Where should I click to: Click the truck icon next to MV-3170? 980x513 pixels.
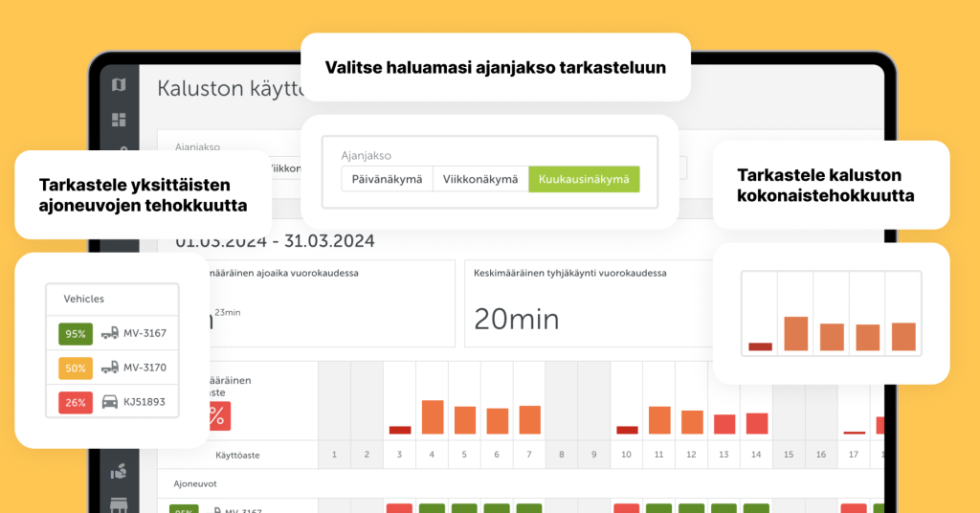point(110,368)
